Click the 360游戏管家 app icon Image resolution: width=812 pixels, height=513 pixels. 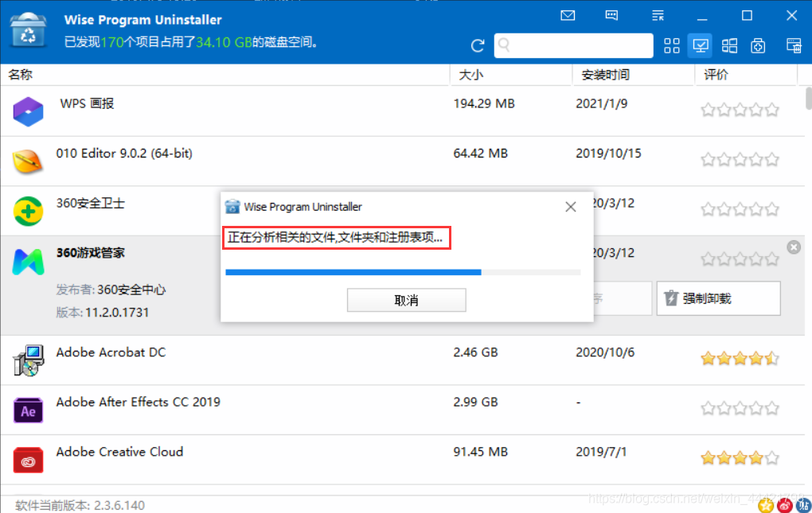28,261
